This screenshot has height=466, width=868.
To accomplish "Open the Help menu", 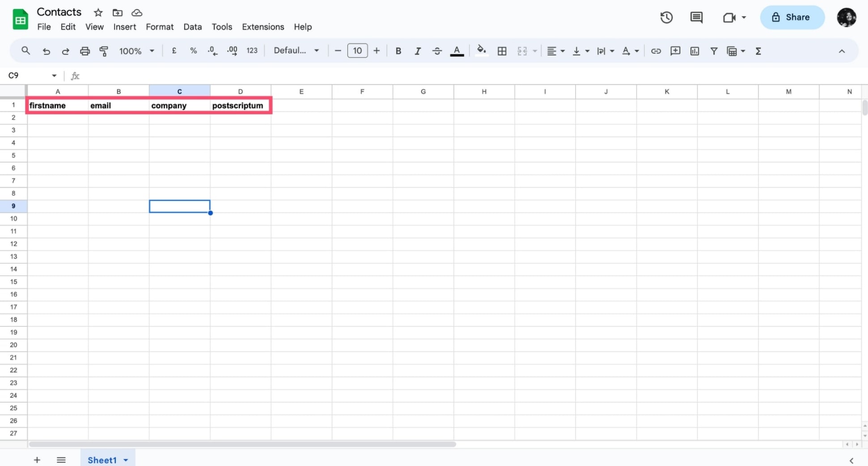I will pyautogui.click(x=303, y=27).
